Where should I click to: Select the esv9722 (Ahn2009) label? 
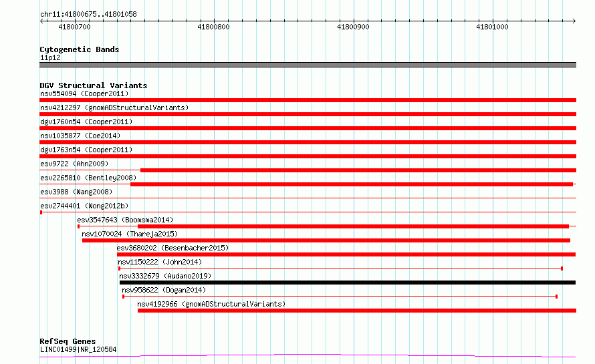[x=74, y=164]
